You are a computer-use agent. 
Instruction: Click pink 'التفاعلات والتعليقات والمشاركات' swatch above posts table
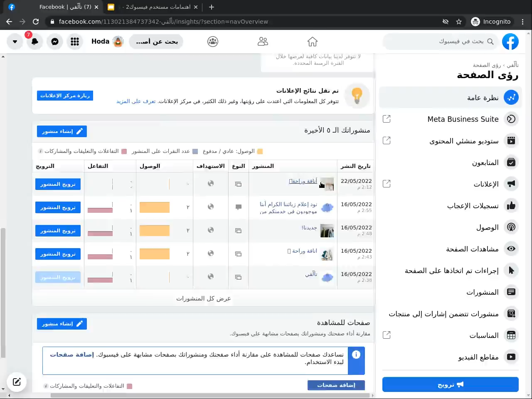tap(124, 151)
